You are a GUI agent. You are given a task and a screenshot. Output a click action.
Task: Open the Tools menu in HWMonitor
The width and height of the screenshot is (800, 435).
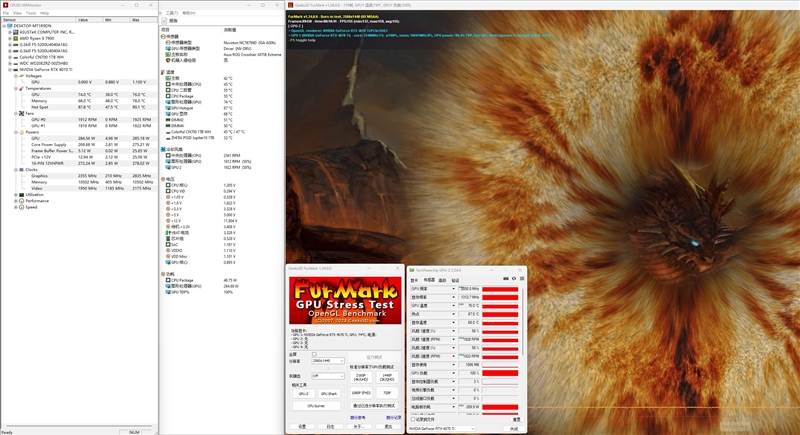pyautogui.click(x=31, y=13)
